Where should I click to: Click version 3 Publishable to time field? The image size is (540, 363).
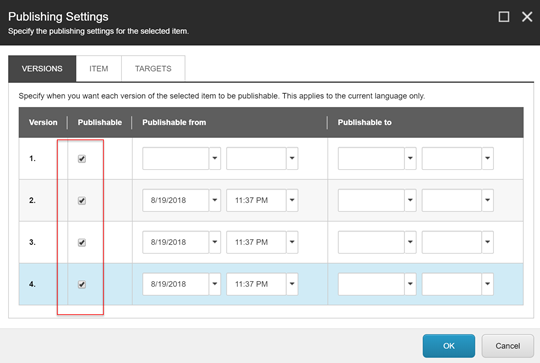451,242
